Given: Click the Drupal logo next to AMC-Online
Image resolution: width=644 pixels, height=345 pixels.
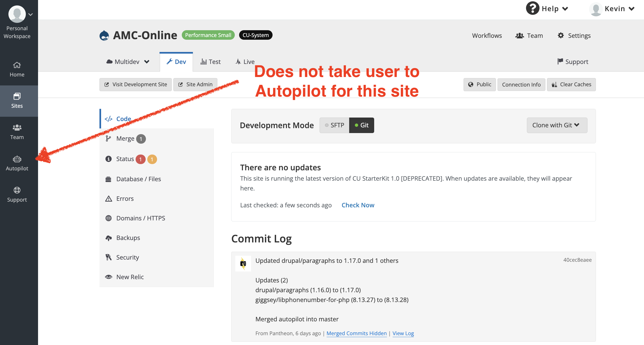Looking at the screenshot, I should (x=104, y=35).
